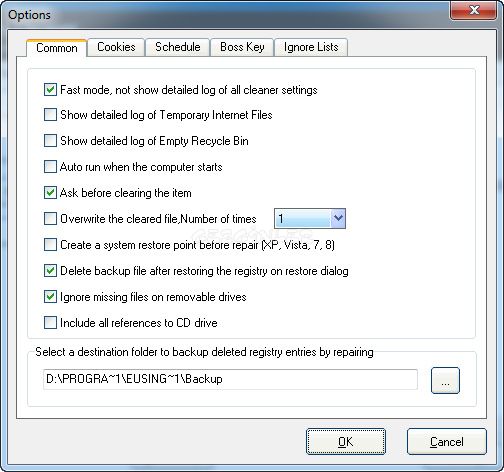Check Show detailed log of Empty Recycle Bin
Screen dimensions: 504x472
click(x=50, y=141)
